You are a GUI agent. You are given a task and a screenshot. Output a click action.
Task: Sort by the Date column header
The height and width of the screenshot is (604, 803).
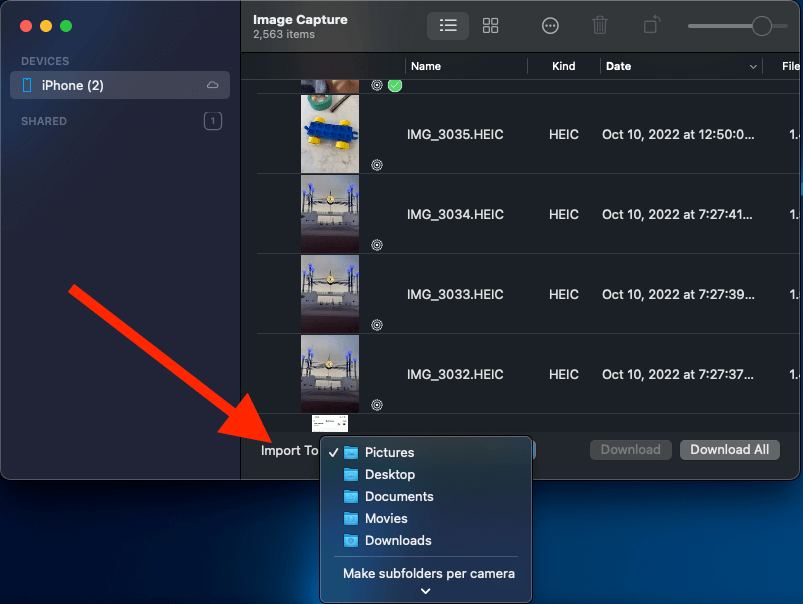point(618,66)
